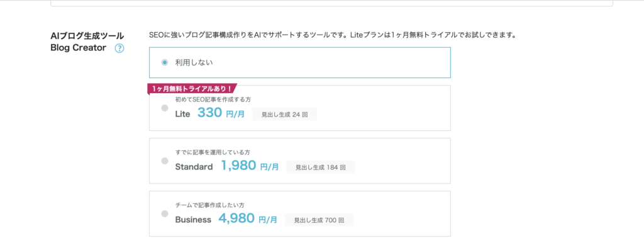The image size is (644, 248).
Task: Pick the Business plan radio button
Action: click(165, 213)
